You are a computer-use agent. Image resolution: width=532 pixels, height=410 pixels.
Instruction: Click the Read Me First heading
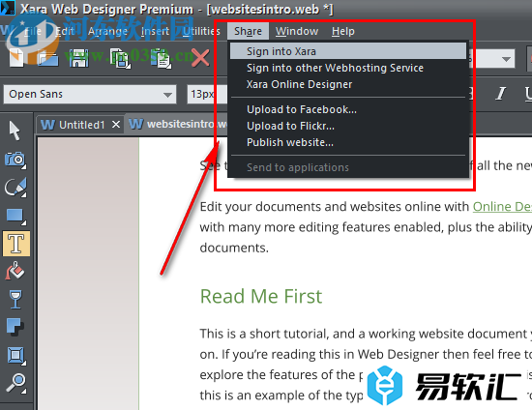tap(261, 296)
